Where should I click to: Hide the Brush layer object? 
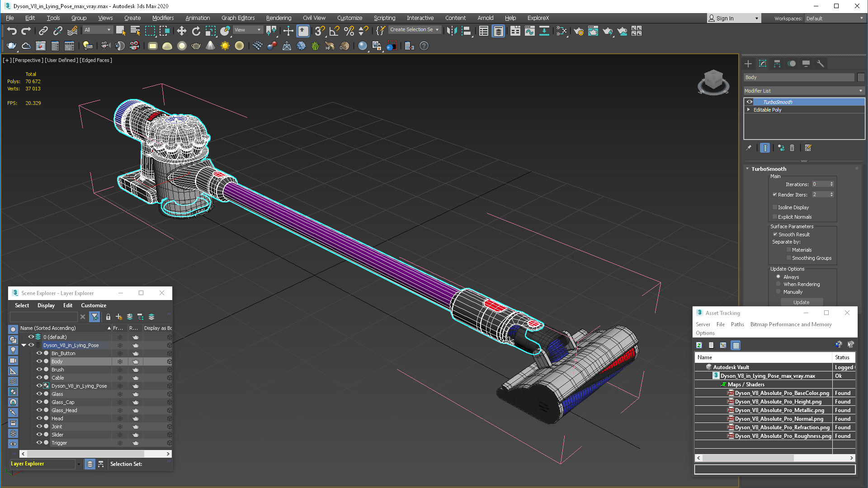click(x=39, y=370)
